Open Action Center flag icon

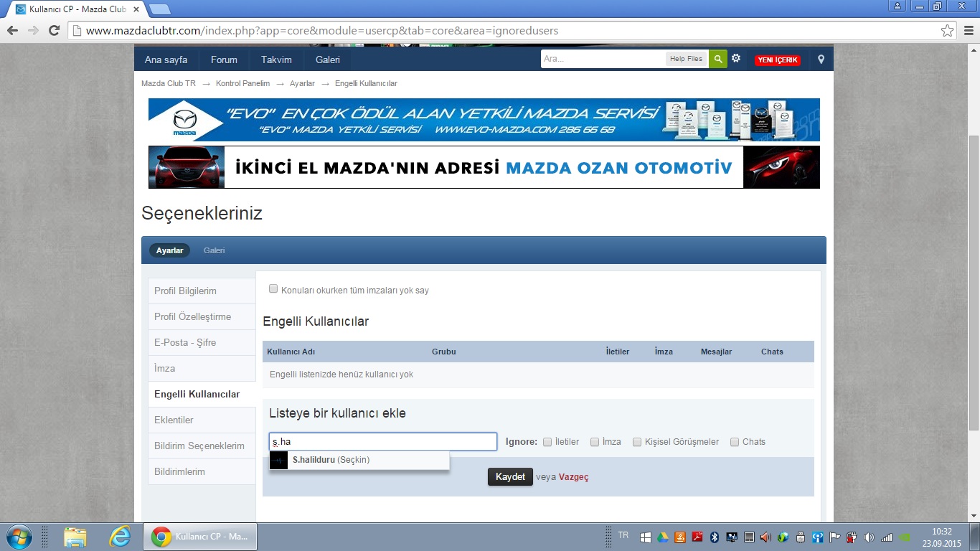point(835,537)
